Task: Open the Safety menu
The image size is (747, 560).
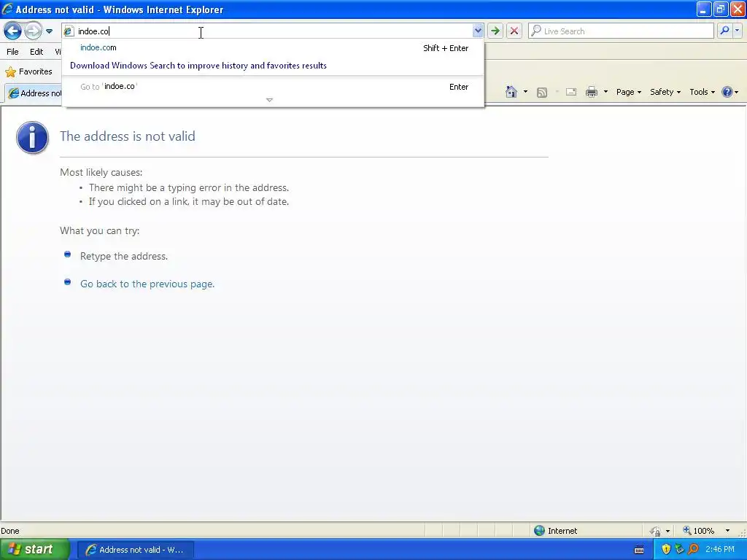Action: coord(665,92)
